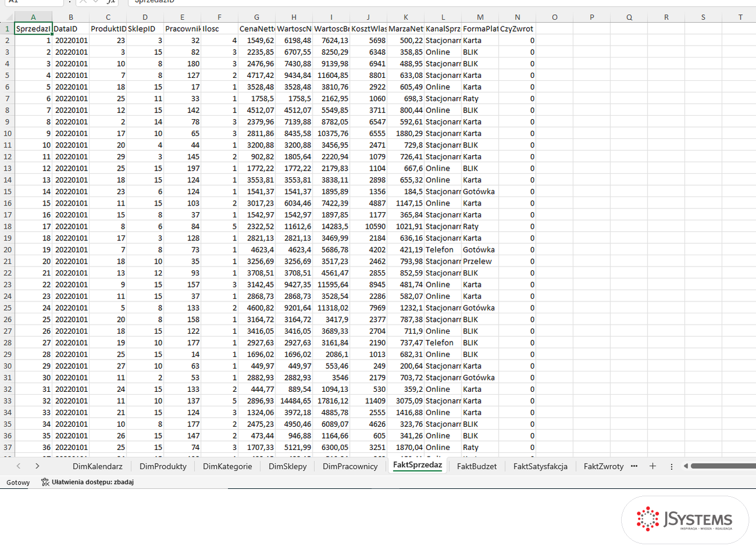Click cell with value 3075,09
The height and width of the screenshot is (551, 756).
click(406, 401)
